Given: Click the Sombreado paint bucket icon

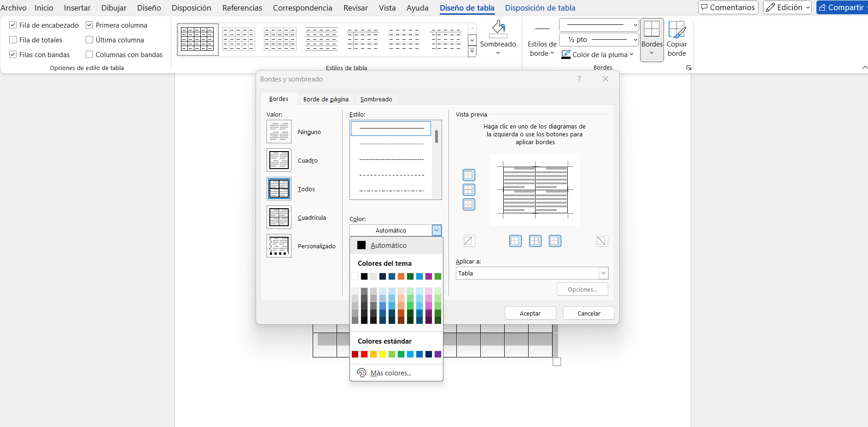Looking at the screenshot, I should pyautogui.click(x=498, y=30).
